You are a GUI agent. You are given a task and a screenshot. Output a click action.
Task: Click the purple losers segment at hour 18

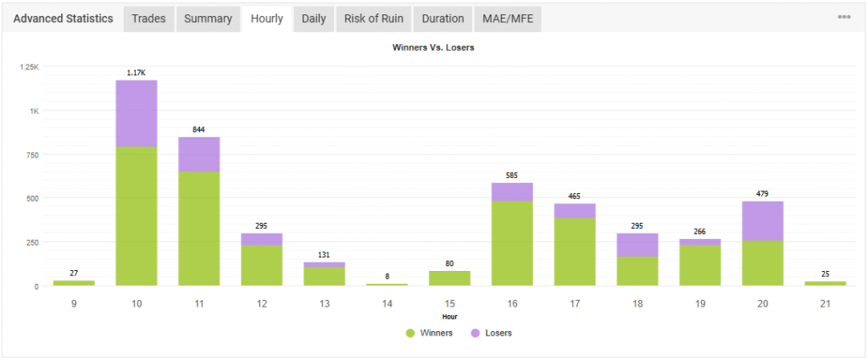pyautogui.click(x=637, y=245)
